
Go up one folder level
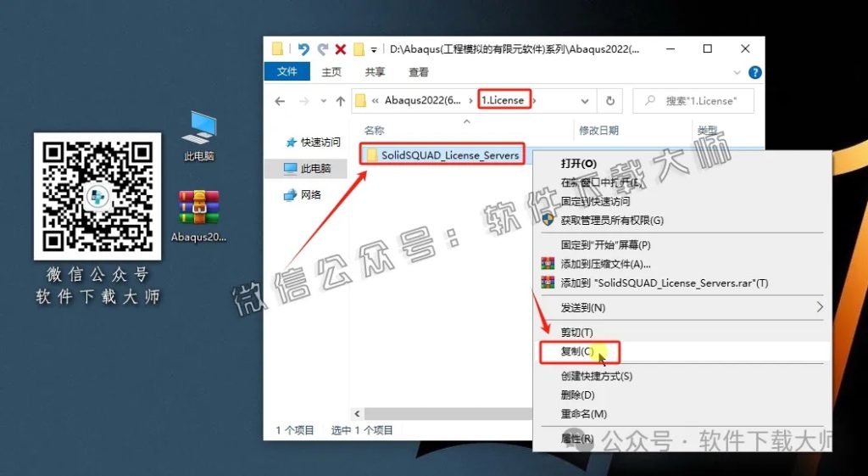[341, 101]
